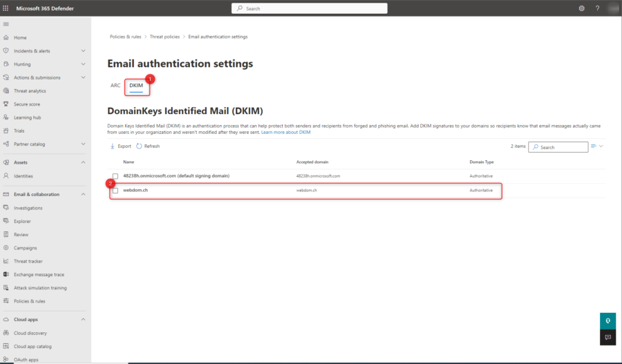622x364 pixels.
Task: Click the Partner catalog icon
Action: click(x=6, y=144)
